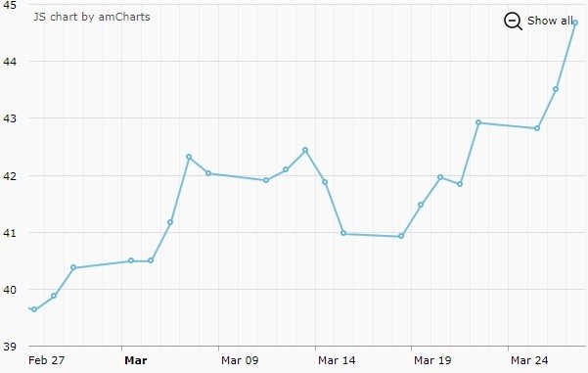This screenshot has width=588, height=373.
Task: Click the zoom-out magnifier icon
Action: 513,21
